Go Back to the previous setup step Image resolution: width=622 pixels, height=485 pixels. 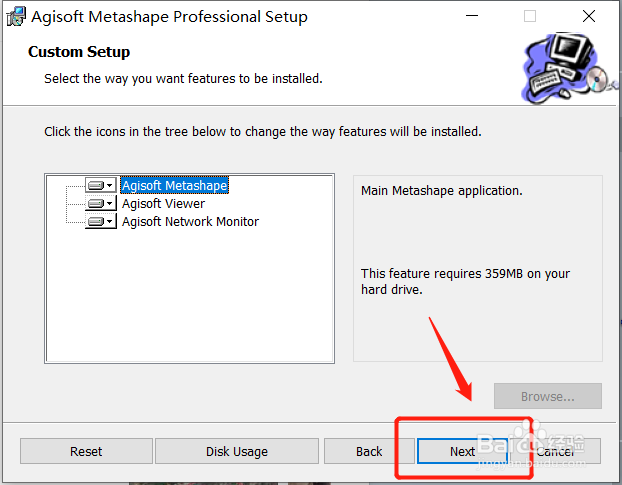[x=369, y=451]
